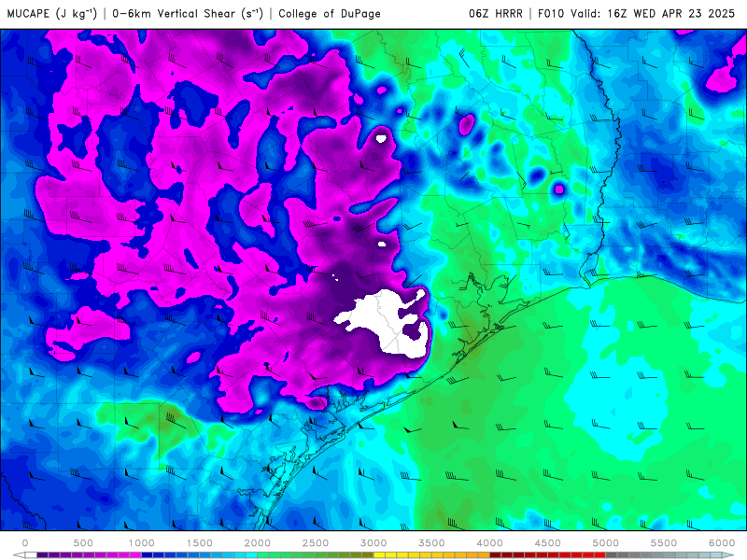Click the "MUCAPE (J kg⁻¹)" title text
The height and width of the screenshot is (560, 747).
coord(52,14)
